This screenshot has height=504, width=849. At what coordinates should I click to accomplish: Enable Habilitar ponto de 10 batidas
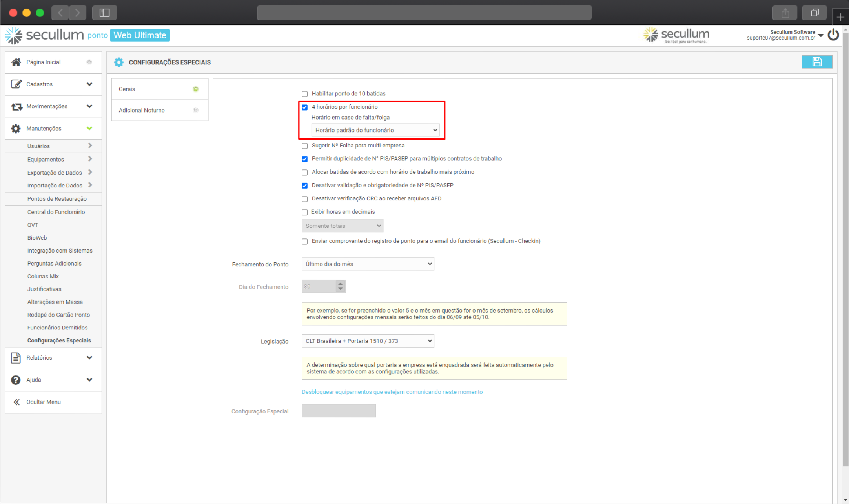(304, 94)
